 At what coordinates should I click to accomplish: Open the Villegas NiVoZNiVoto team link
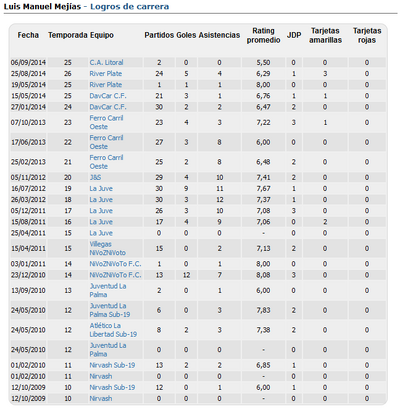pos(108,248)
